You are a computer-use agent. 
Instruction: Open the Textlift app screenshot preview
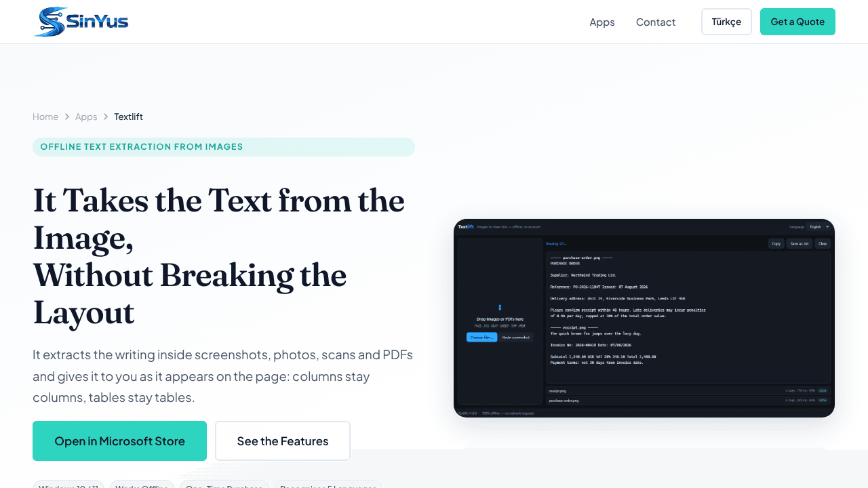644,318
